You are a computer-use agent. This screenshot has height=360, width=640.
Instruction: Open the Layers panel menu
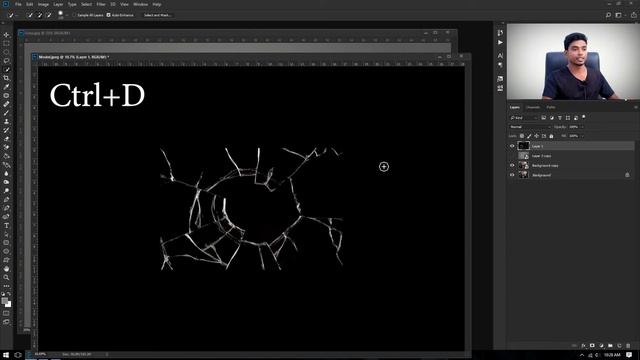pyautogui.click(x=635, y=107)
